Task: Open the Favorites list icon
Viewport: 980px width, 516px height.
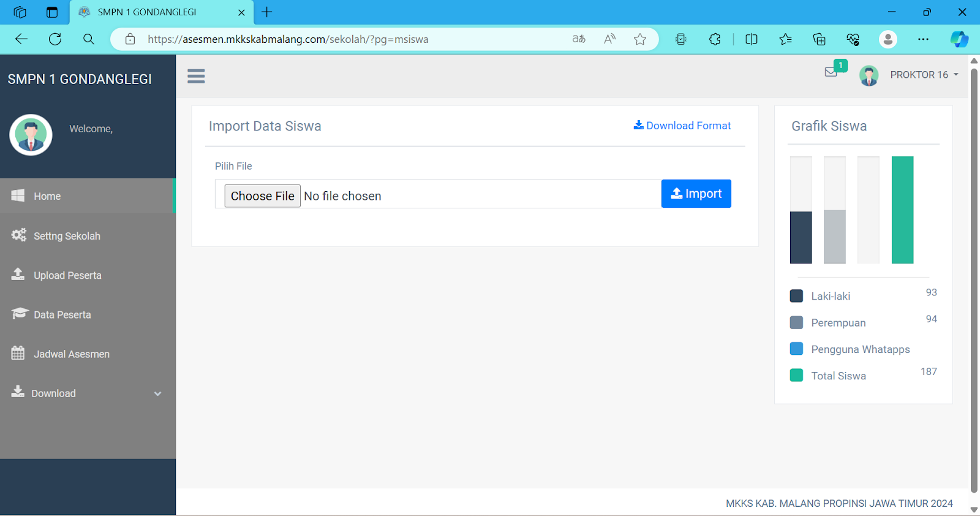Action: tap(785, 39)
